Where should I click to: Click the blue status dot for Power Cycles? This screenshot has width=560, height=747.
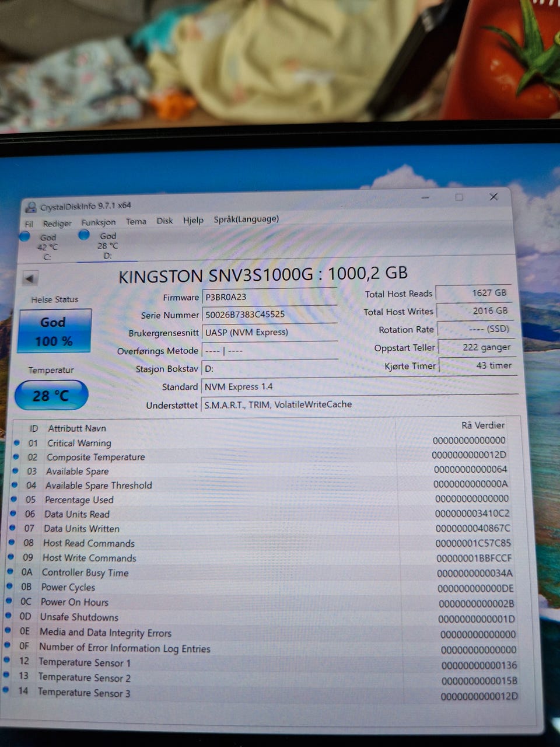click(10, 586)
